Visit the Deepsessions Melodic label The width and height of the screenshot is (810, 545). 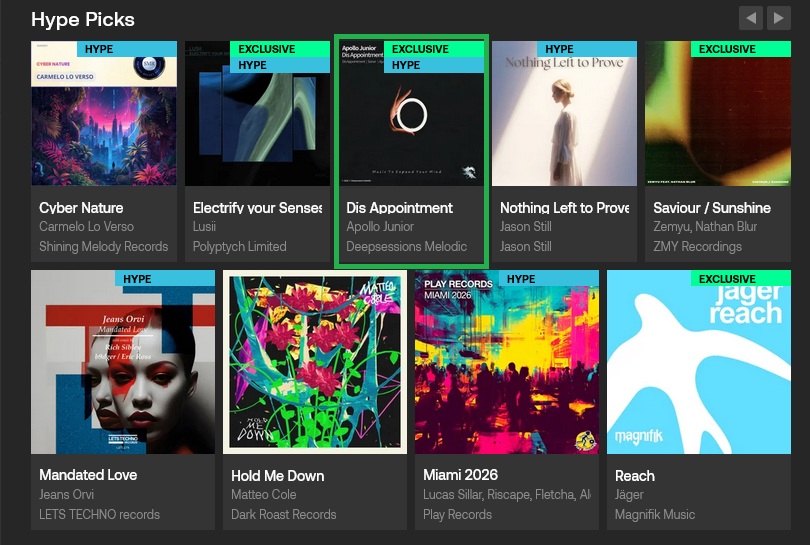407,246
